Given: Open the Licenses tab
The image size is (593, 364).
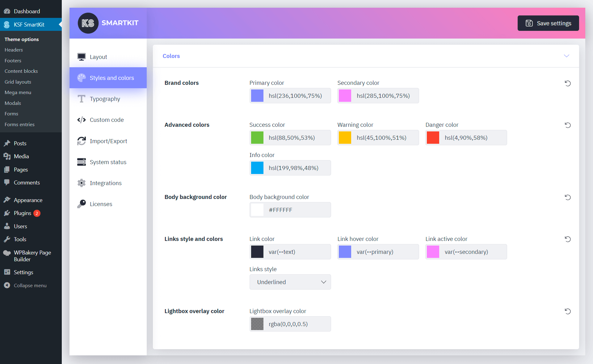Looking at the screenshot, I should [108, 204].
